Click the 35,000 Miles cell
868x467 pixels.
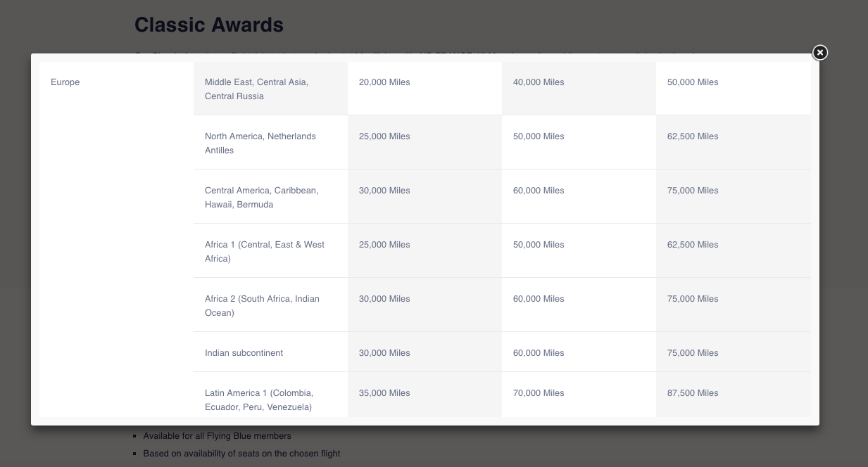click(384, 393)
